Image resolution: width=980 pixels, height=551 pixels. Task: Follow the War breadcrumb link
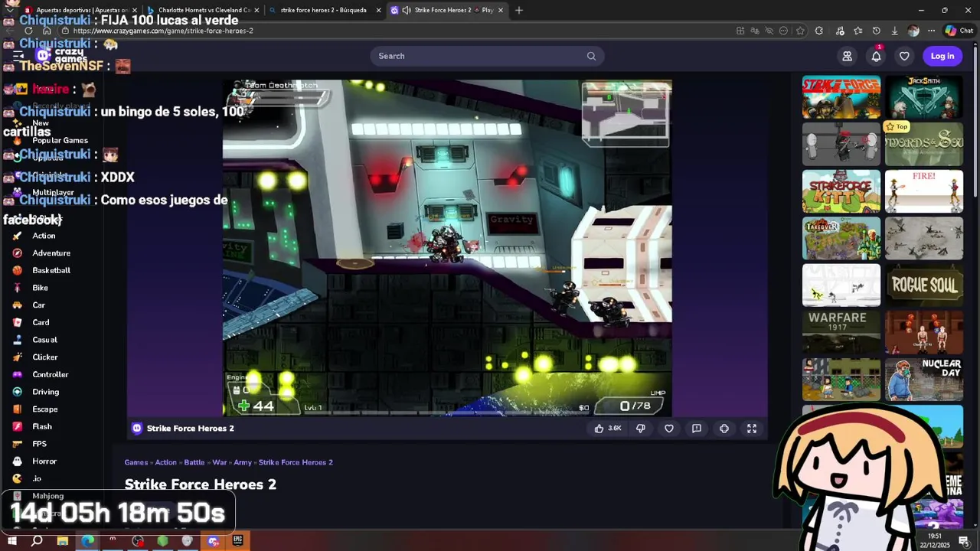click(x=219, y=462)
